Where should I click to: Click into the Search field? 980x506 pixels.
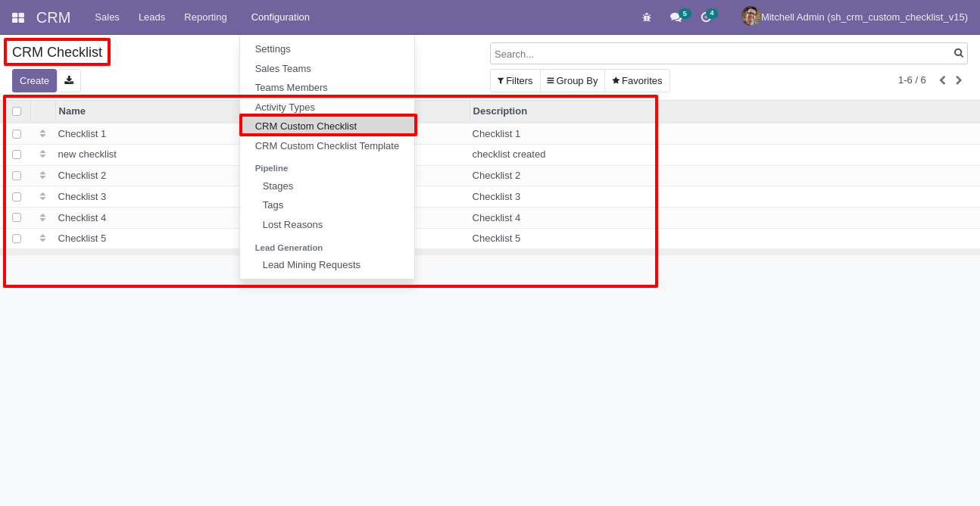722,54
